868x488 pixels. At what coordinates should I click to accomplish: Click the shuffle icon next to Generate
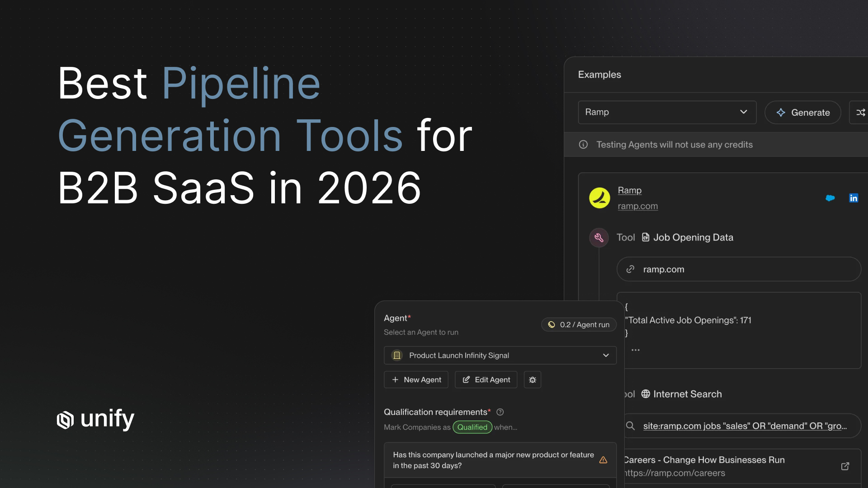click(x=860, y=113)
